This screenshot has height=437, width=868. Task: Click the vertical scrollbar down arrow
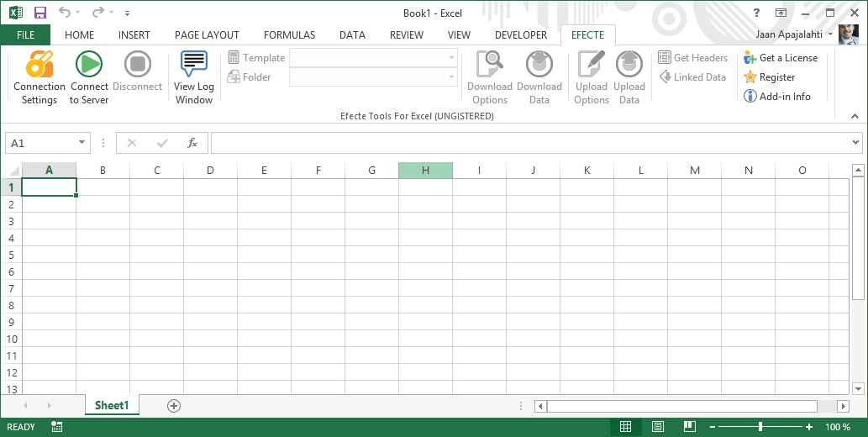pyautogui.click(x=858, y=387)
